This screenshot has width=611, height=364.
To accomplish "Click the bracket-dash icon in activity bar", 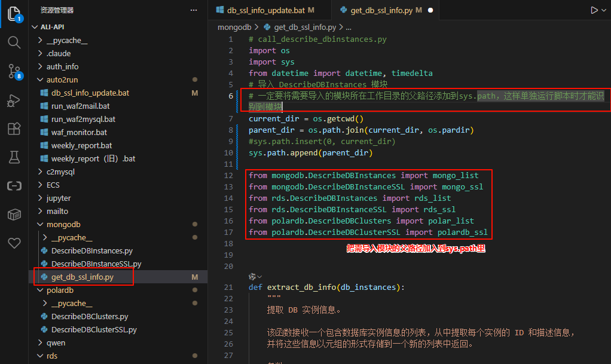I will [14, 186].
